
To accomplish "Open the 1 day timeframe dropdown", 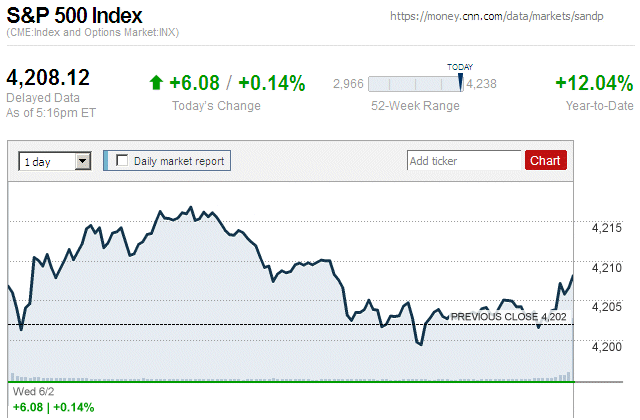I will pyautogui.click(x=55, y=161).
